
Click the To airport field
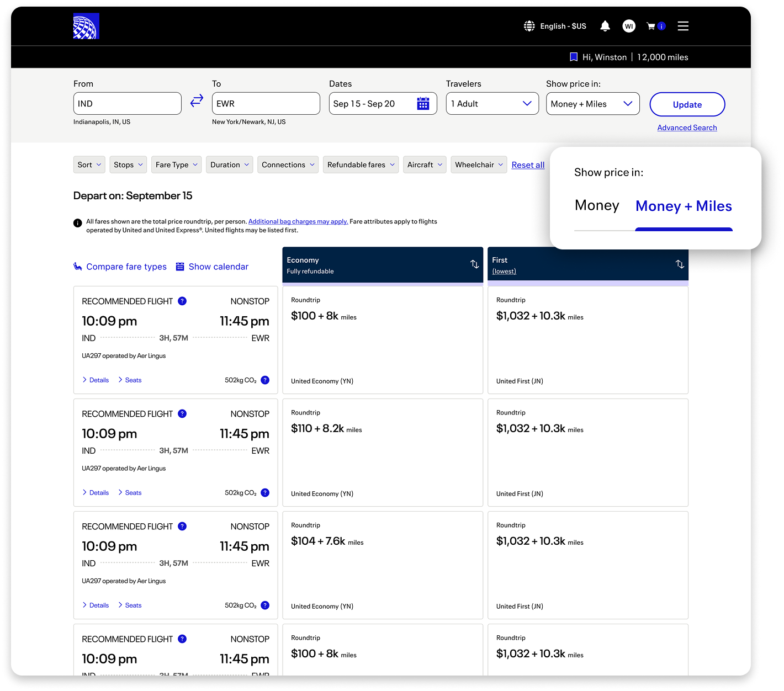point(266,104)
